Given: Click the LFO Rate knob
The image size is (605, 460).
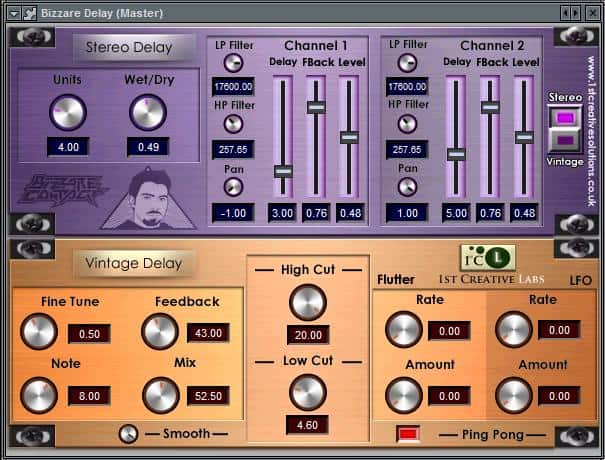Looking at the screenshot, I should tap(514, 330).
